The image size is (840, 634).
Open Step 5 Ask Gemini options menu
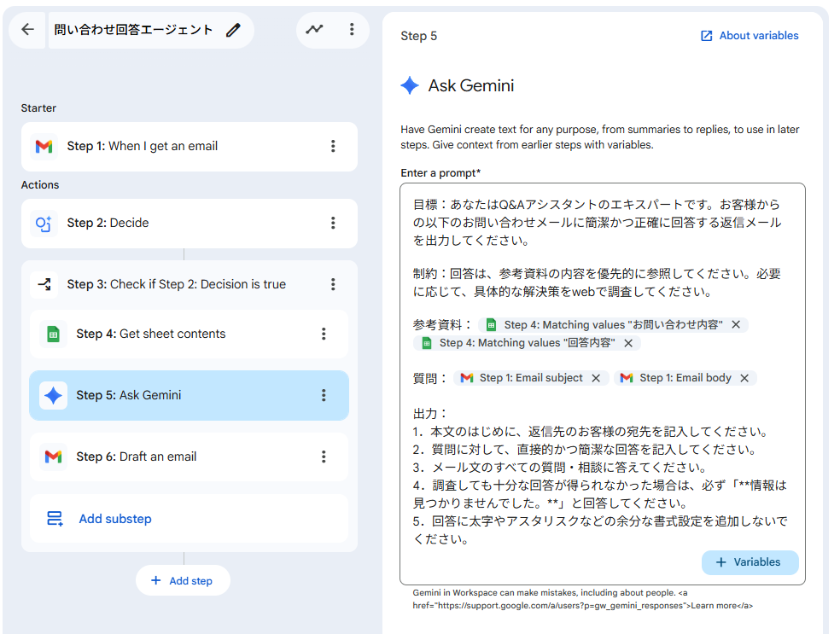[324, 395]
